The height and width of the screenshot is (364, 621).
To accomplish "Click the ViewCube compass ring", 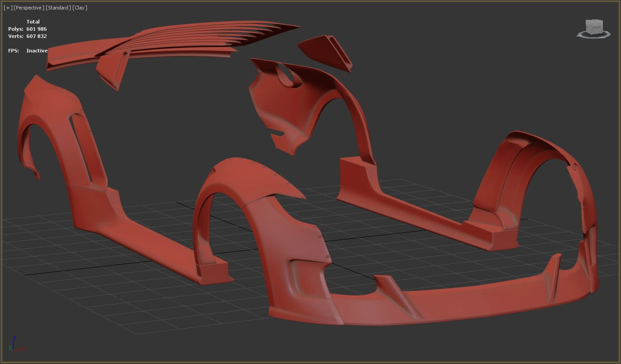I will [592, 36].
